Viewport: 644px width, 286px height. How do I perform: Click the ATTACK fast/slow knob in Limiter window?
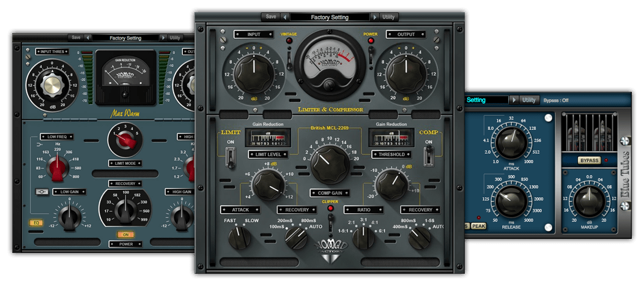240,238
